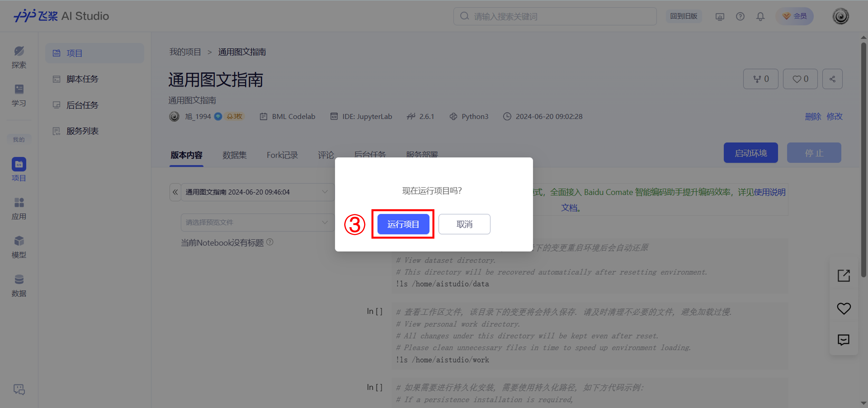Open the 数据 section in sidebar
The height and width of the screenshot is (408, 868).
[x=19, y=285]
